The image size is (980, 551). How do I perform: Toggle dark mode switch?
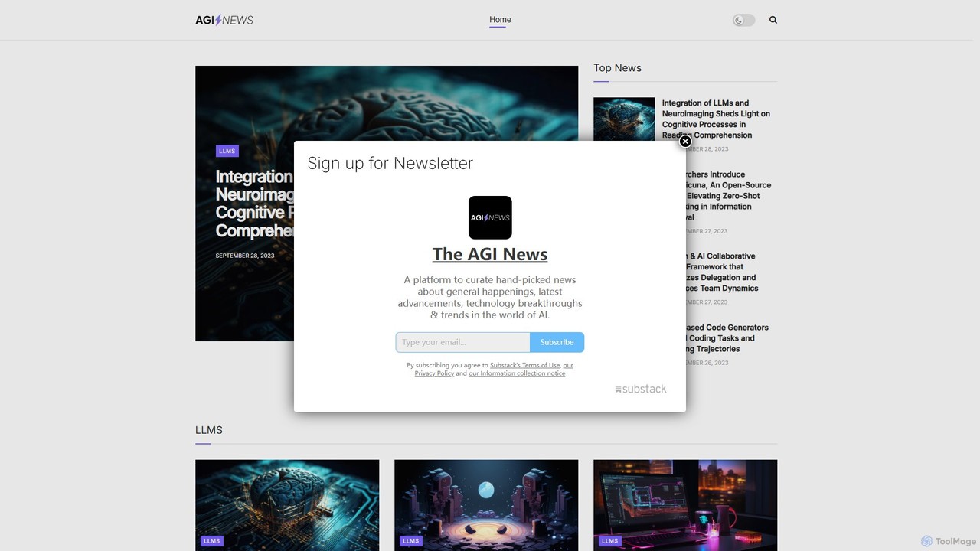[743, 20]
